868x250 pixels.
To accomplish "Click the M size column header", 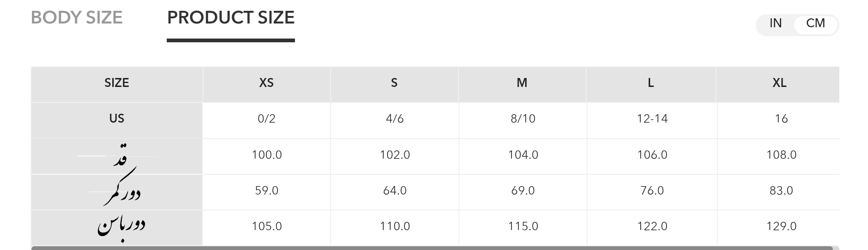I will (522, 83).
